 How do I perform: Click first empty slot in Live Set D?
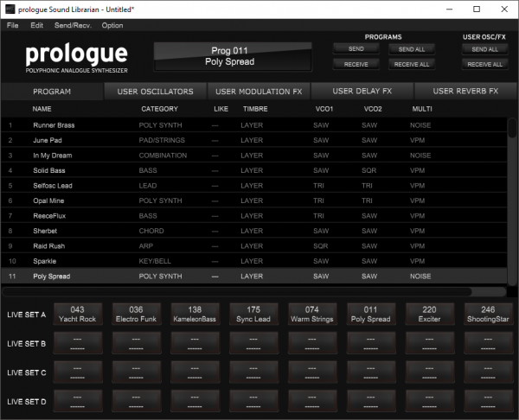tap(78, 401)
